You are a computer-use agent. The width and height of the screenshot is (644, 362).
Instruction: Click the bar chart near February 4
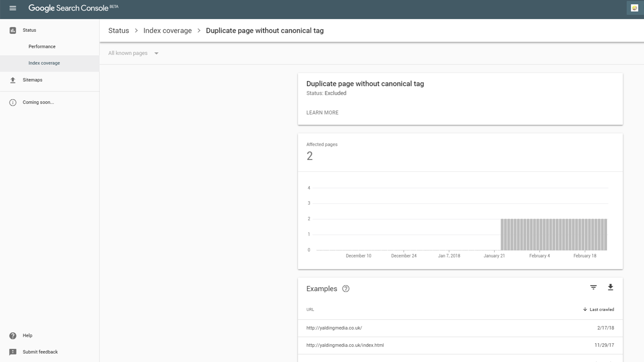[540, 235]
